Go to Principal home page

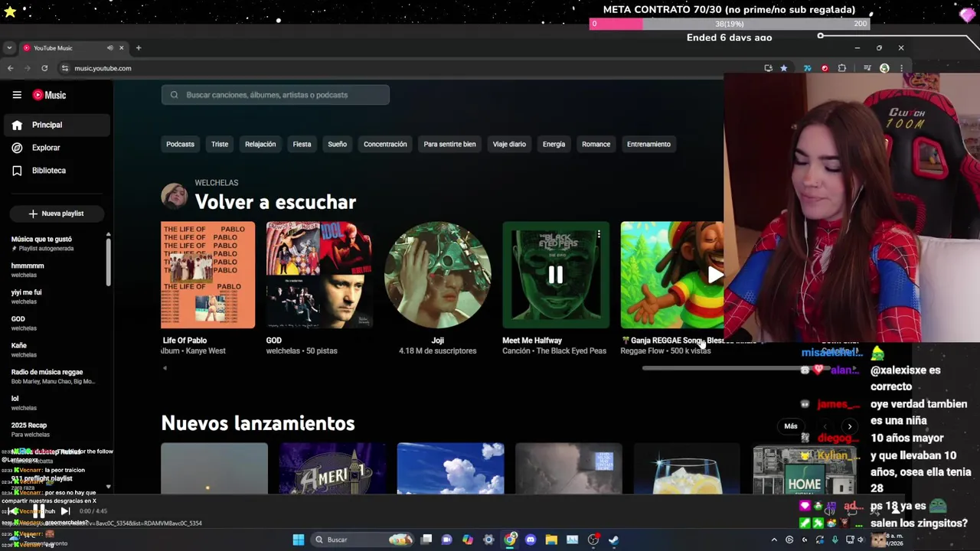57,125
